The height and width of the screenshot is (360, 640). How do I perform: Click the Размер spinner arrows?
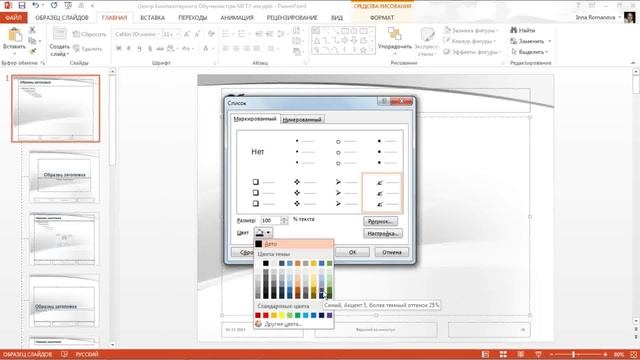pos(284,220)
